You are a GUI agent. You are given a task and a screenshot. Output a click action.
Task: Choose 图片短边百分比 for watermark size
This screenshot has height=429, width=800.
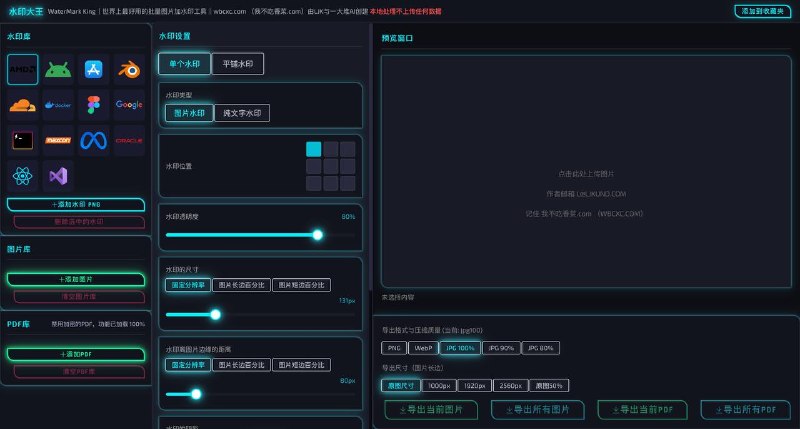click(302, 285)
